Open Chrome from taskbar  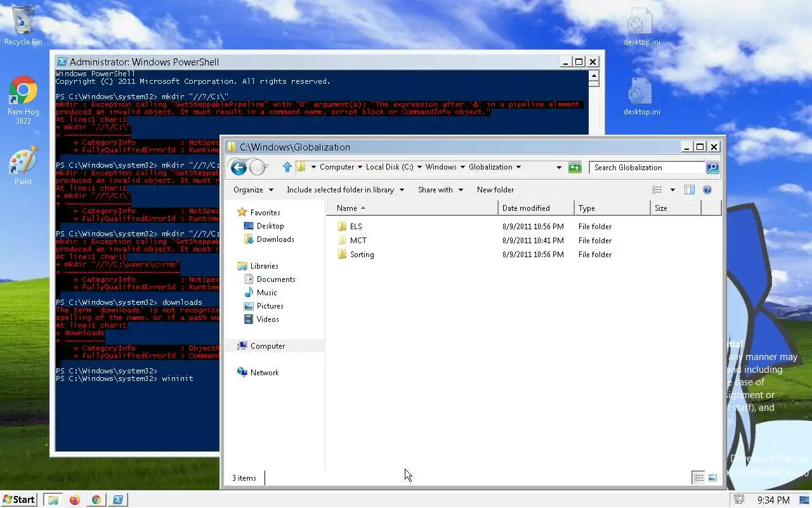[x=96, y=500]
